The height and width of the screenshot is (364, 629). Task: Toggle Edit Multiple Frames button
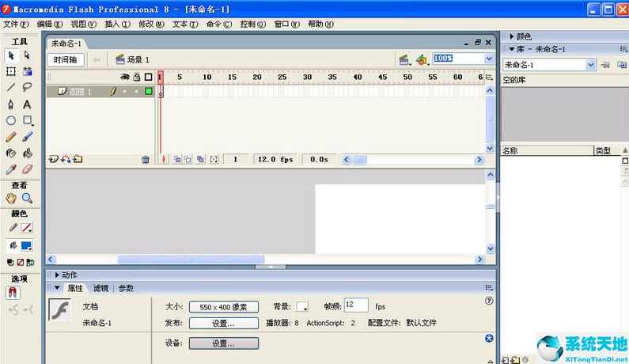click(200, 159)
